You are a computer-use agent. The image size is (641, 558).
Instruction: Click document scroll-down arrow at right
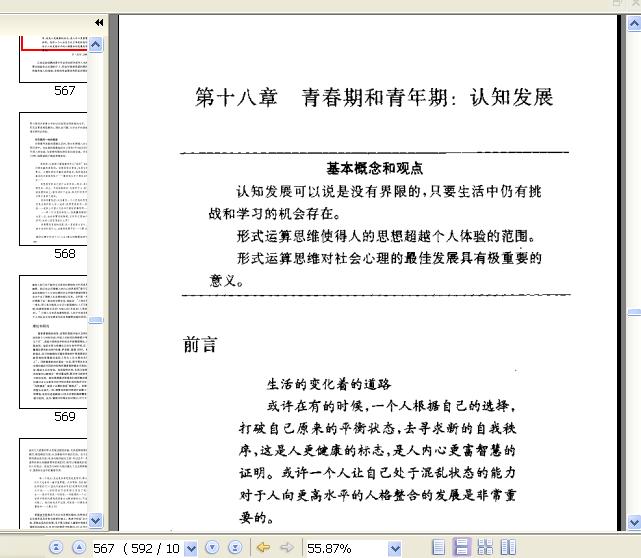pos(634,522)
